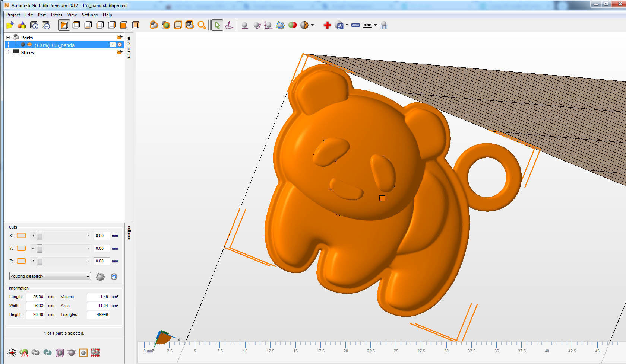Click the blue ruler measurement icon

[355, 25]
